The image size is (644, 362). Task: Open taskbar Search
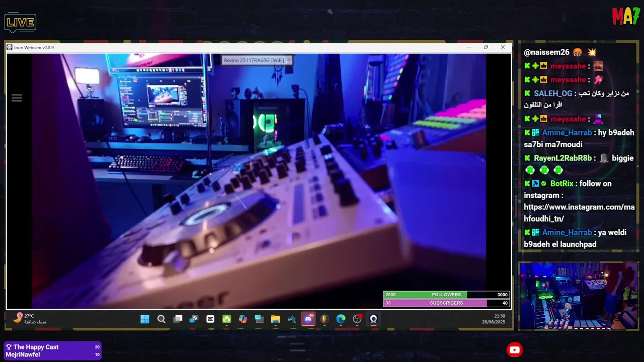coord(161,319)
